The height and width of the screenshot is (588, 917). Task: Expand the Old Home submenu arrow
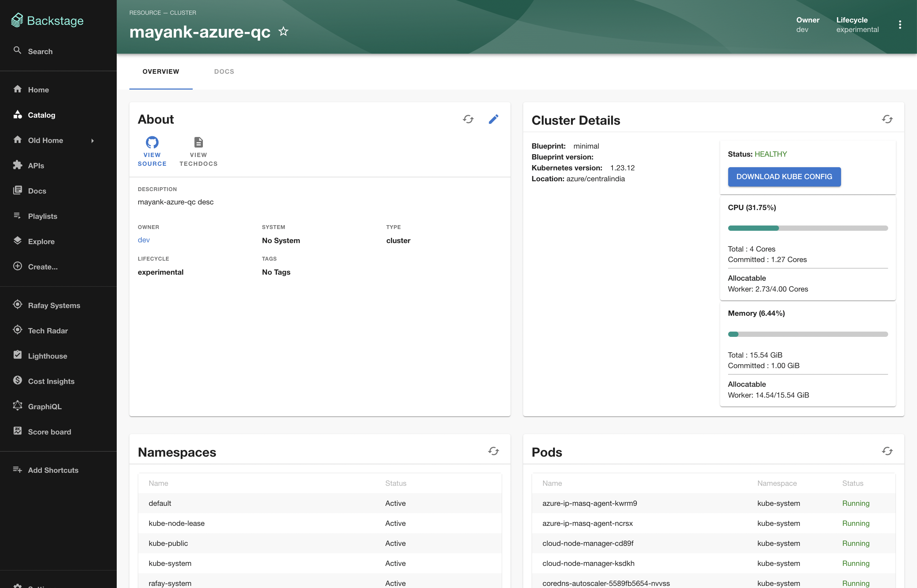92,141
